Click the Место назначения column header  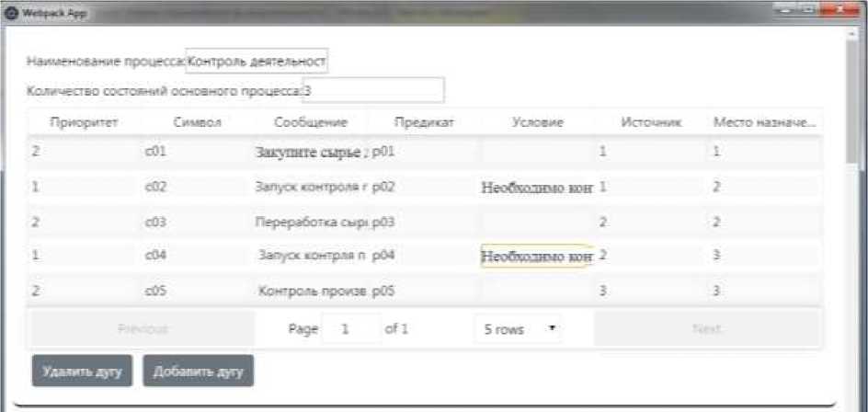(x=764, y=122)
